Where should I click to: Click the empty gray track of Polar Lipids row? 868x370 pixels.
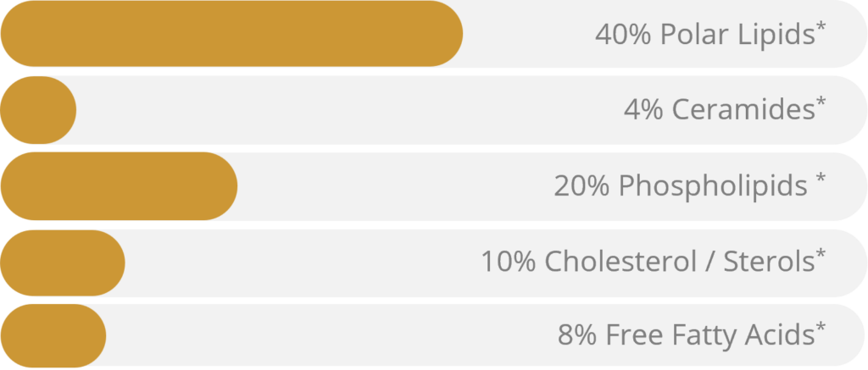coord(526,34)
